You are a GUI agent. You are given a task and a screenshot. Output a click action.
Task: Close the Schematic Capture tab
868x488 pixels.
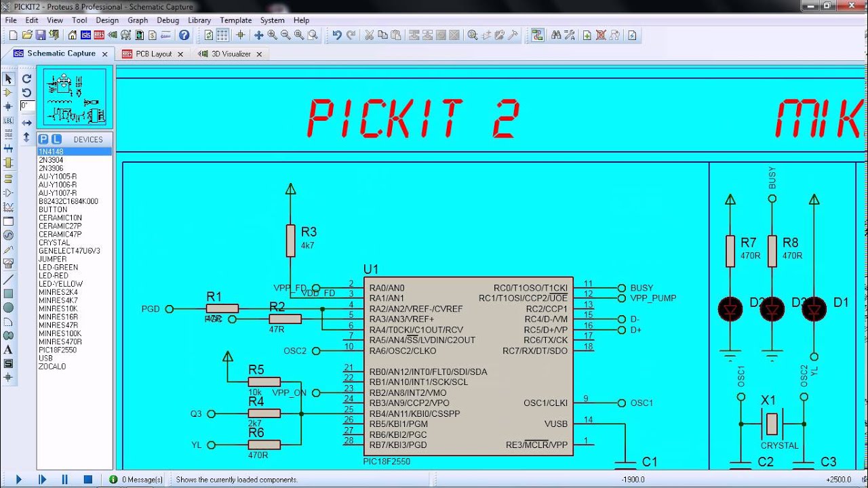coord(104,54)
